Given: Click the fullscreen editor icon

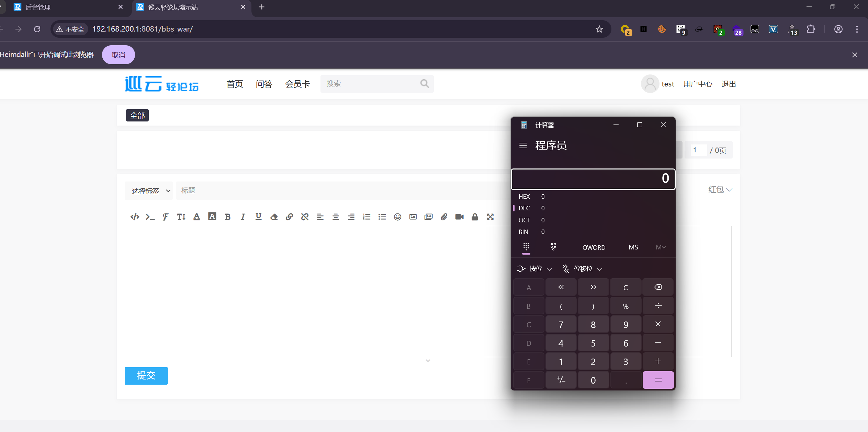Looking at the screenshot, I should (x=490, y=217).
